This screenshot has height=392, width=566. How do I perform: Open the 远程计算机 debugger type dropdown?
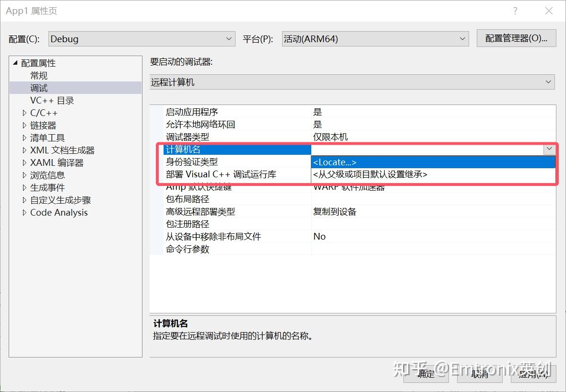(x=548, y=81)
